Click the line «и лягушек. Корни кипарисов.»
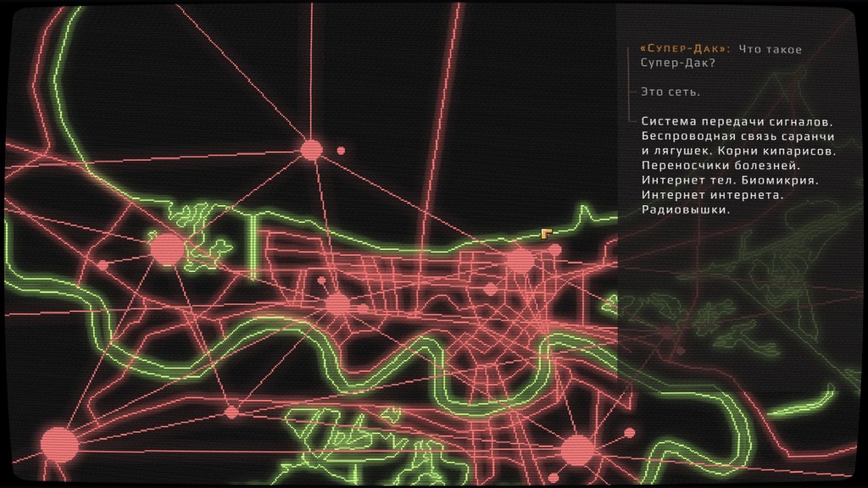 tap(739, 151)
